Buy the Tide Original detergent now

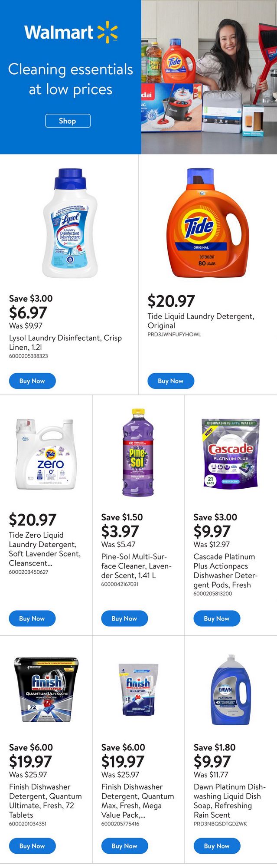[x=170, y=381]
